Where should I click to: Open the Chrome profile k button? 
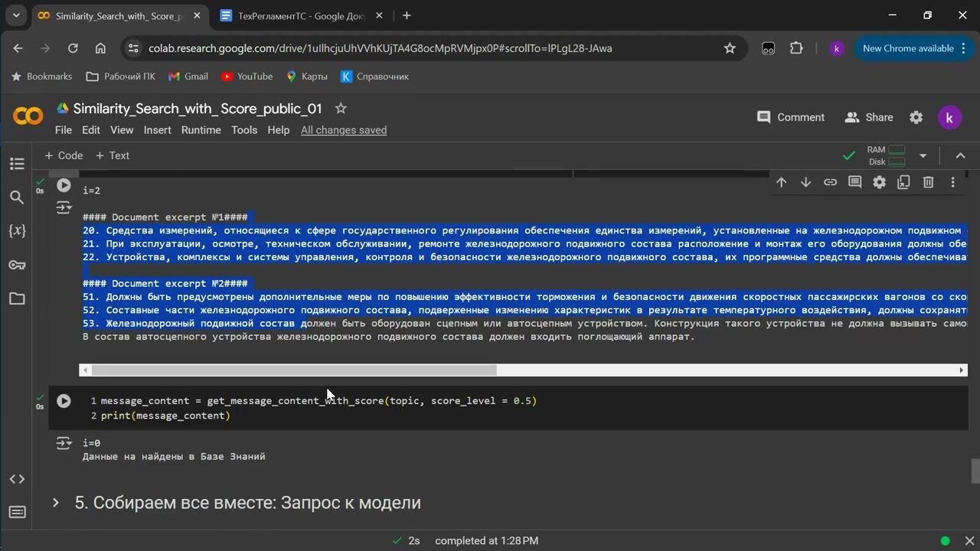coord(837,48)
